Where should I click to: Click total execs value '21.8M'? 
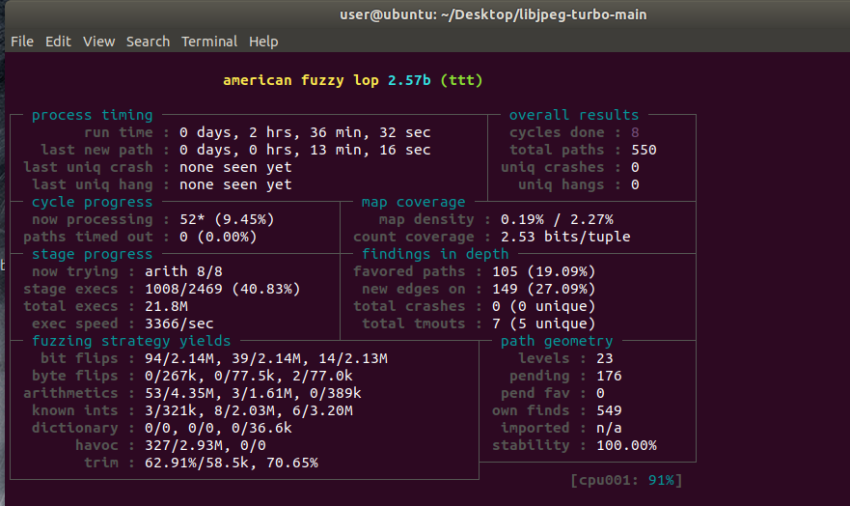tap(166, 306)
